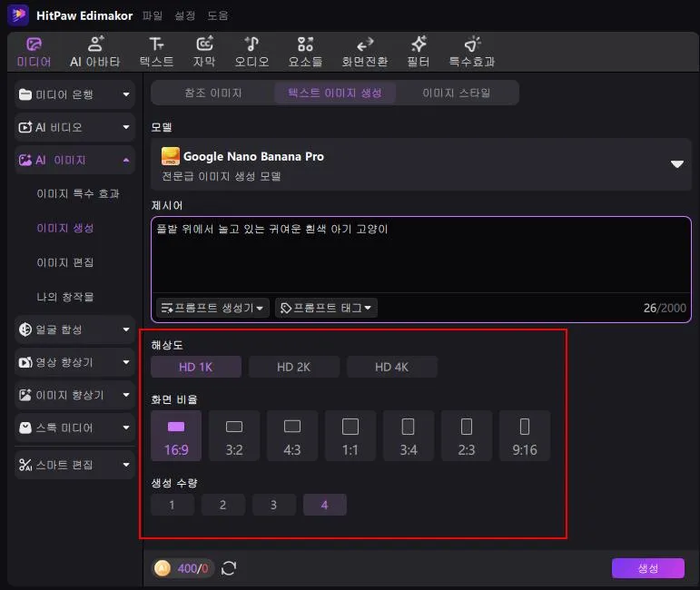The height and width of the screenshot is (590, 700).
Task: Open the 요소들 elements tool
Action: point(305,53)
